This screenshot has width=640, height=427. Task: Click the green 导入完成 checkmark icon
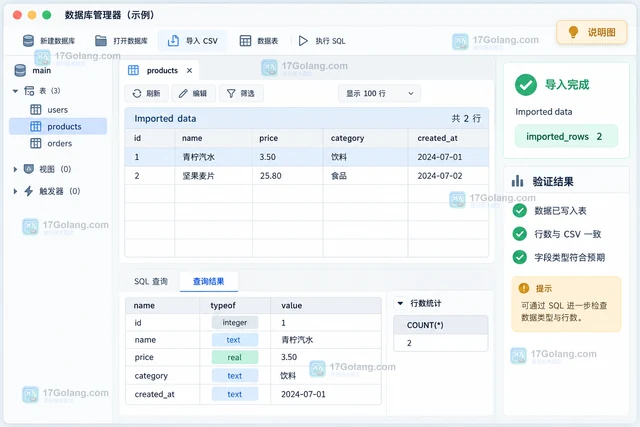526,85
